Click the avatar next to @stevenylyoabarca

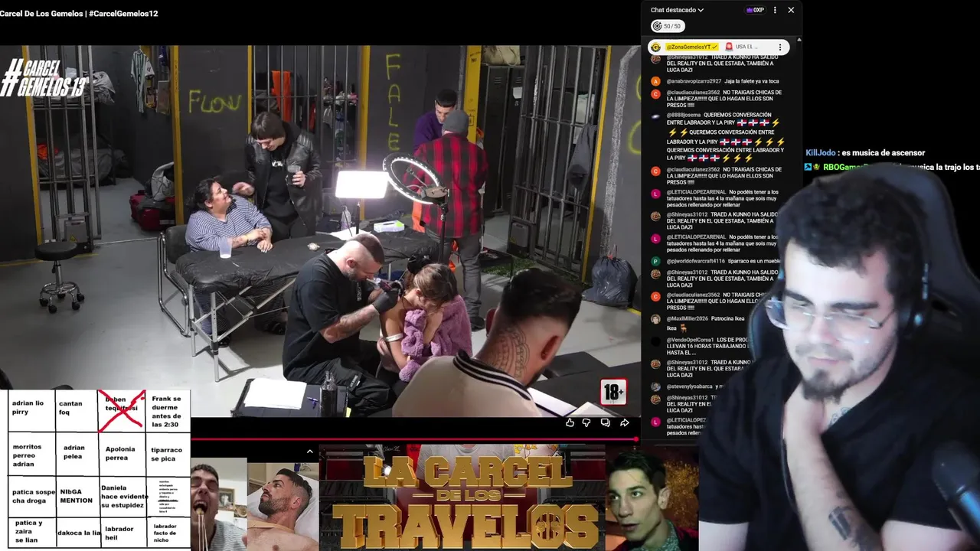pyautogui.click(x=655, y=386)
